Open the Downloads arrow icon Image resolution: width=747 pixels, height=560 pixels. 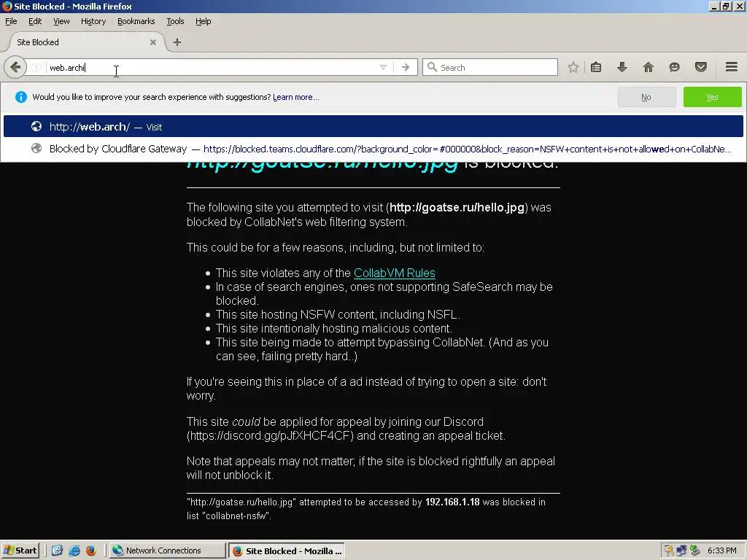[622, 67]
